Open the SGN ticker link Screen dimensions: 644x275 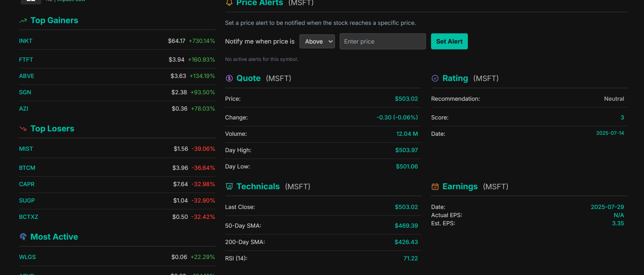(x=25, y=92)
